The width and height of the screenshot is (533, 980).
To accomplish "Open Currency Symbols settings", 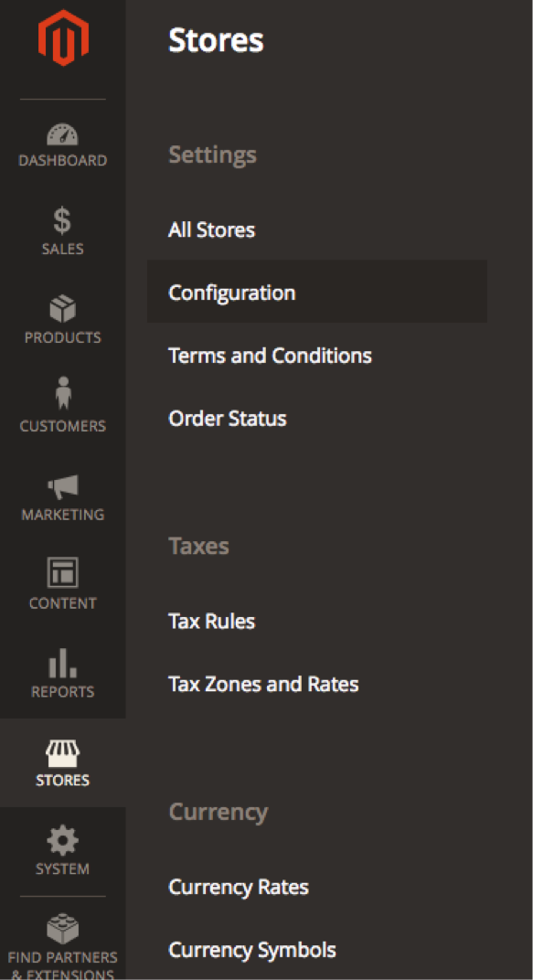I will click(x=252, y=950).
